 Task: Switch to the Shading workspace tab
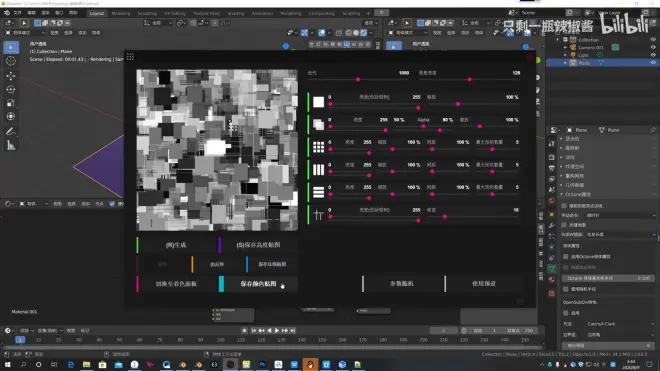[236, 13]
